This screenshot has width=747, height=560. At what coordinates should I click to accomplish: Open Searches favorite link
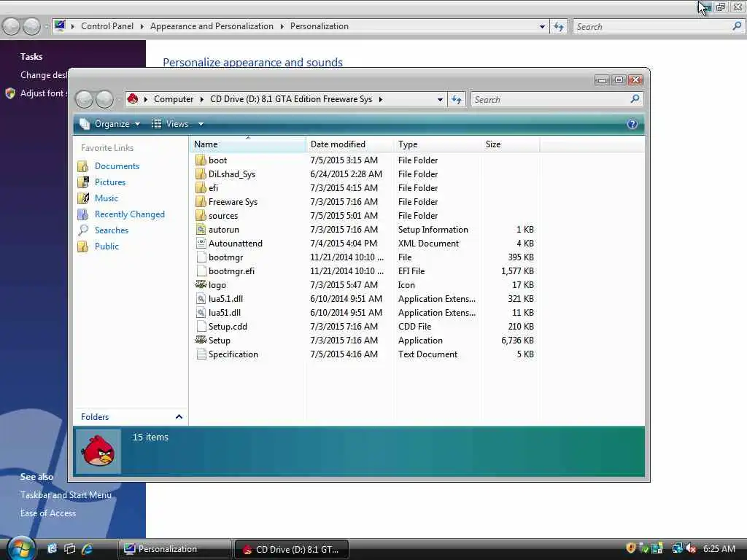(112, 230)
